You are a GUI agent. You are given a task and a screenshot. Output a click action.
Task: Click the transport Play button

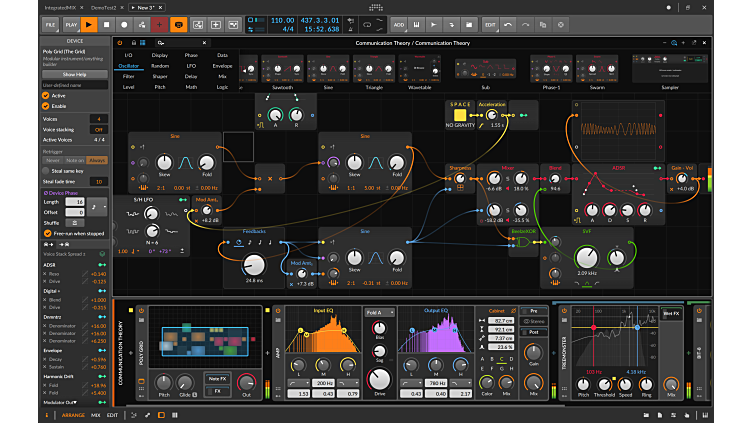pos(88,25)
